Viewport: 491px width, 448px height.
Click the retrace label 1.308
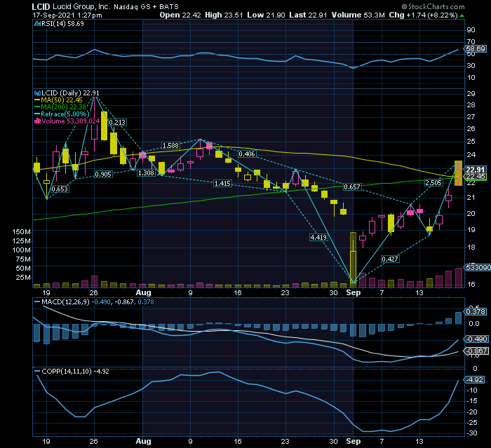tap(146, 172)
